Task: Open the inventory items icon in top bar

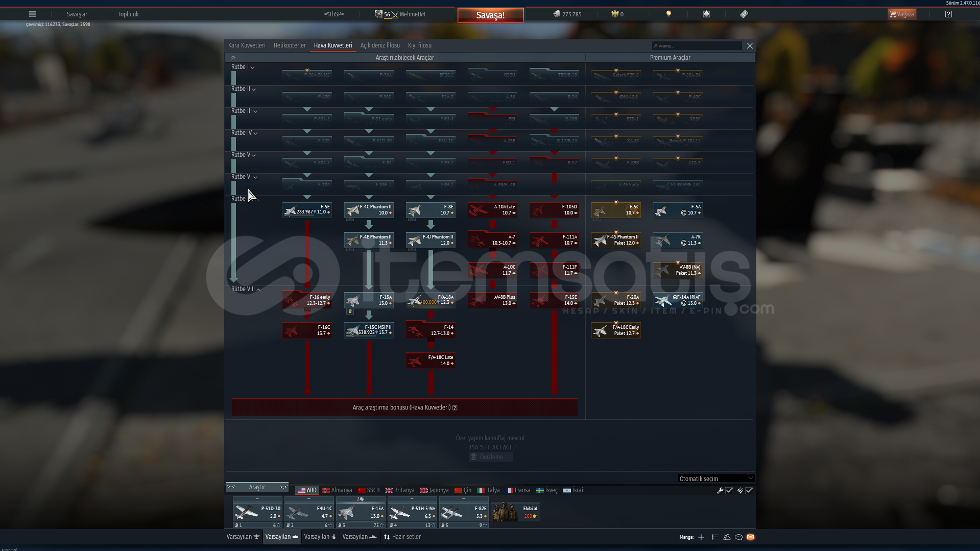Action: (706, 14)
